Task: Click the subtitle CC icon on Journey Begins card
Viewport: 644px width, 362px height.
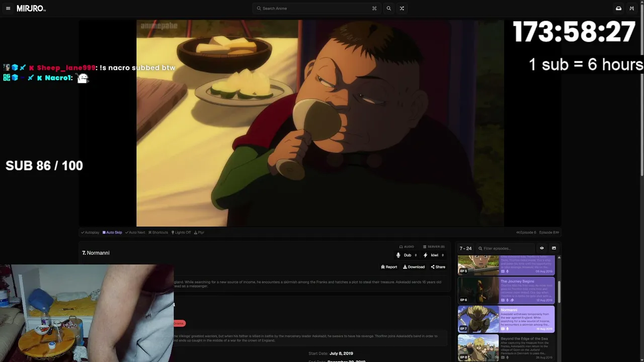Action: (x=503, y=300)
